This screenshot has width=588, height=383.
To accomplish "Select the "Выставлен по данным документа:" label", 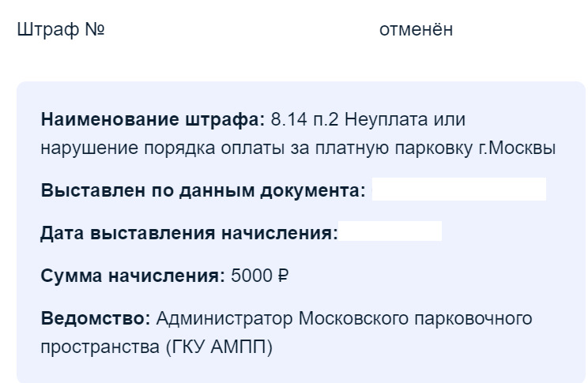I will click(x=202, y=190).
